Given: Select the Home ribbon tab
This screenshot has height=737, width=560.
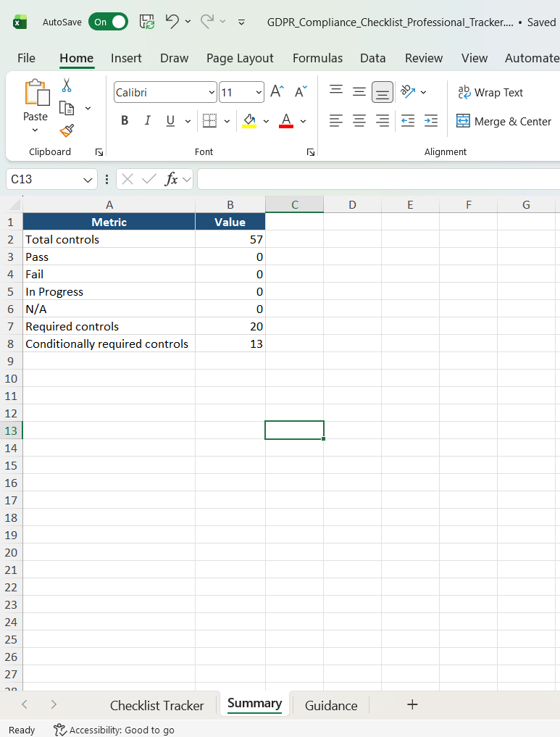Looking at the screenshot, I should click(x=77, y=58).
